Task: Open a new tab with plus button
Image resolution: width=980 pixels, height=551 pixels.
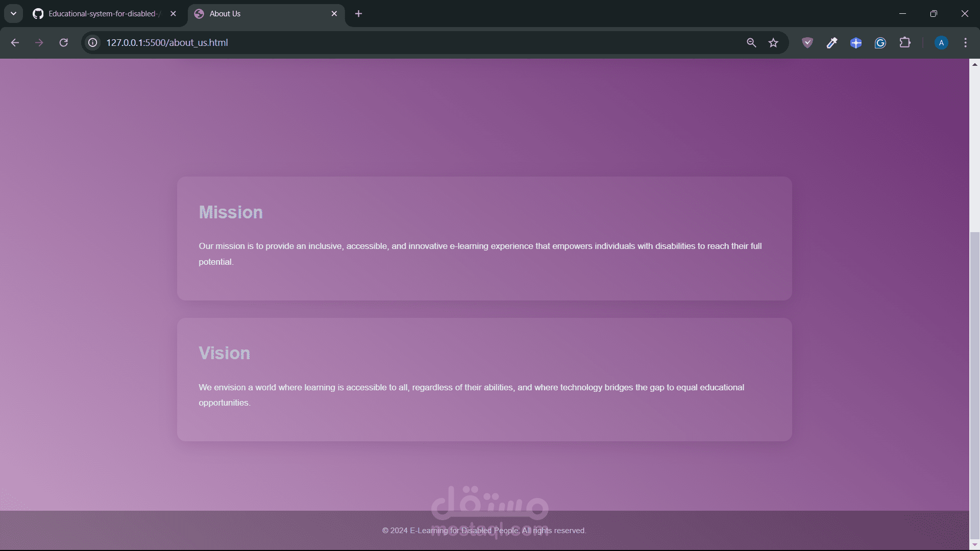Action: click(x=358, y=14)
